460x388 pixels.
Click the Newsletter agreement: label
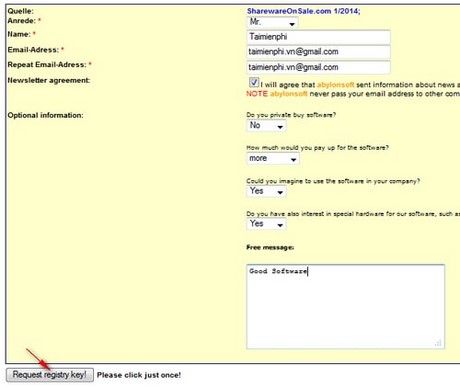[49, 80]
